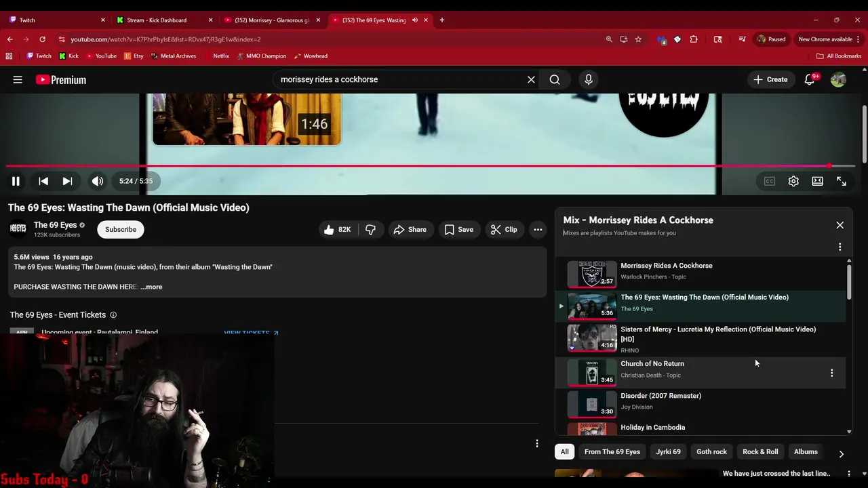Follow the VIEW TICKETS link

[x=251, y=333]
